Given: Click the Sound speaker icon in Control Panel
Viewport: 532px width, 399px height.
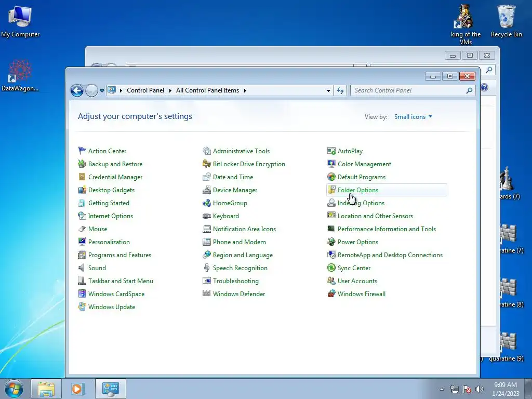Looking at the screenshot, I should (x=82, y=268).
